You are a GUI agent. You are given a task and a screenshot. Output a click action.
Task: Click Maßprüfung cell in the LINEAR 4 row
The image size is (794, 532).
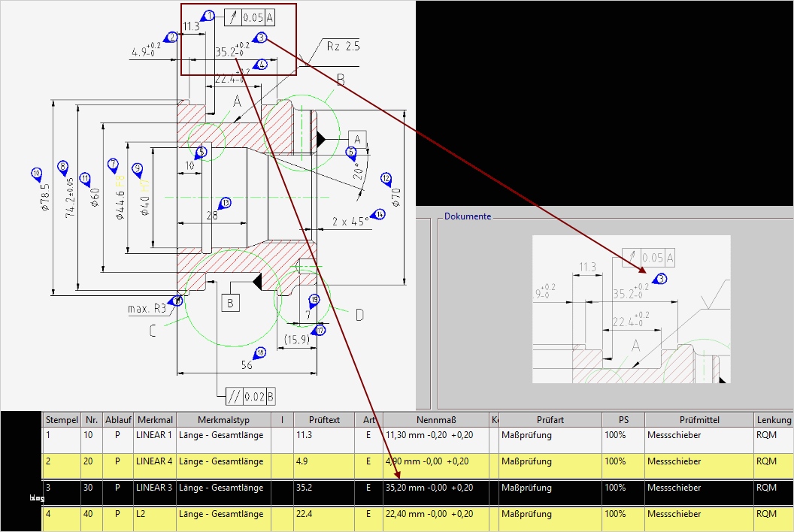(550, 466)
